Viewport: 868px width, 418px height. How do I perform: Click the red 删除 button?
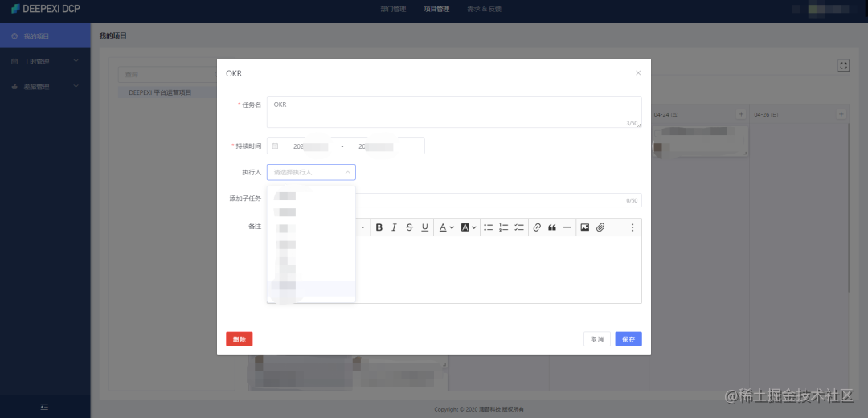pos(240,339)
